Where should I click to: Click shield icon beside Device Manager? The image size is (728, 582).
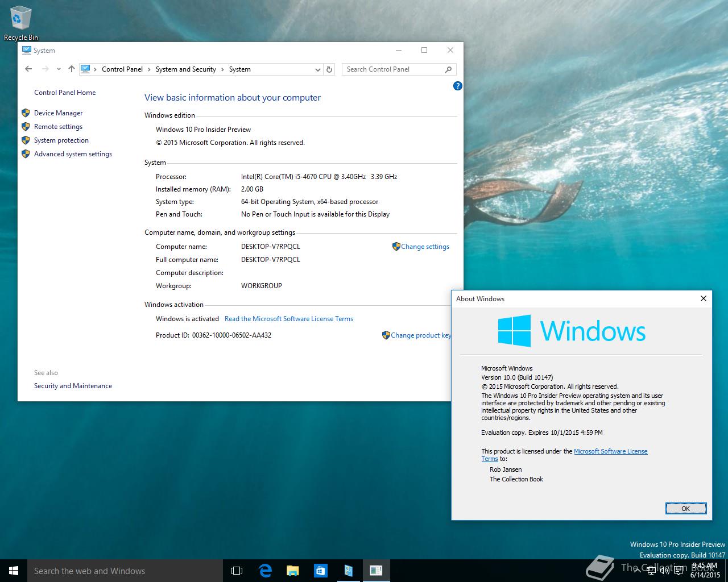[26, 113]
